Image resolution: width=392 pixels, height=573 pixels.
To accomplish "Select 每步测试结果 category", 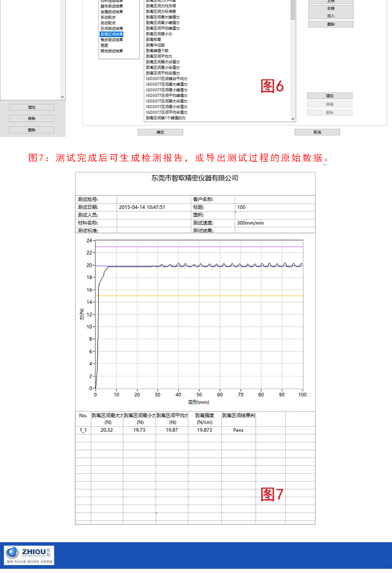I will click(112, 40).
